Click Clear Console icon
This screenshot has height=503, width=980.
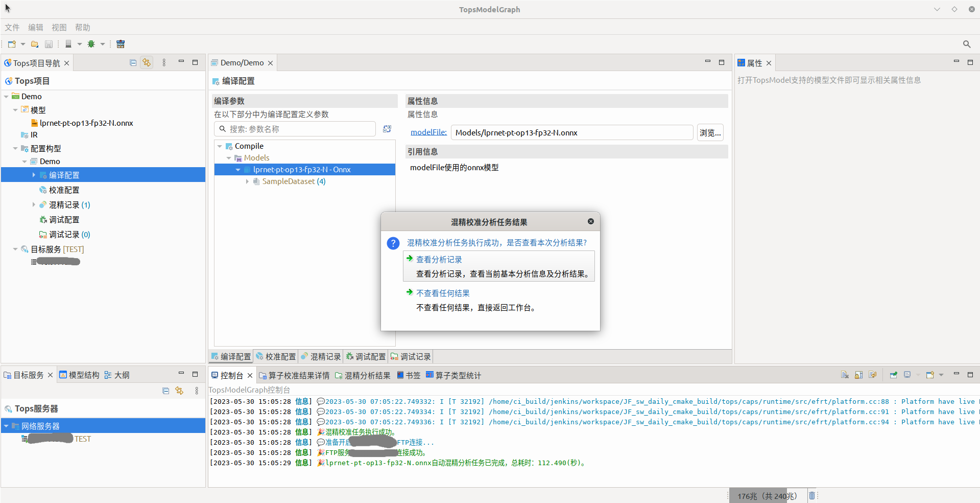click(845, 375)
